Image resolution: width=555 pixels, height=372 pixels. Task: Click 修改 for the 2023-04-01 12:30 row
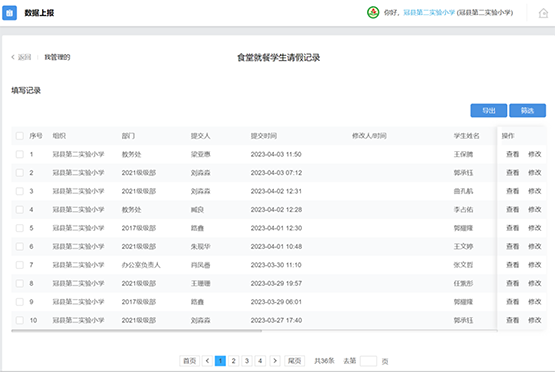pyautogui.click(x=534, y=228)
